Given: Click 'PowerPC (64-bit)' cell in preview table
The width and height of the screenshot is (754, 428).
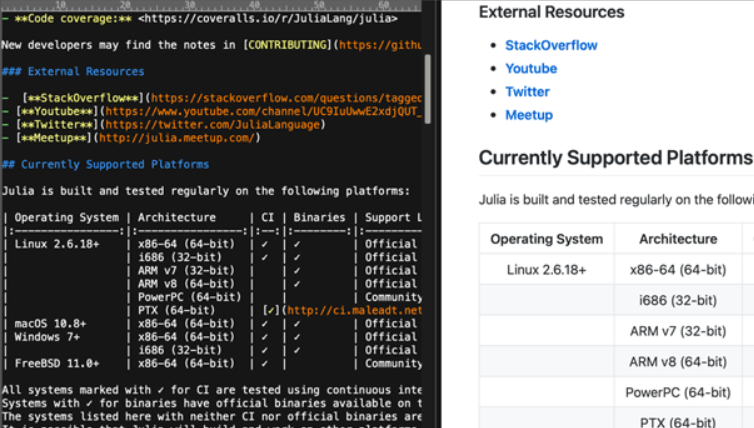Looking at the screenshot, I should 678,393.
